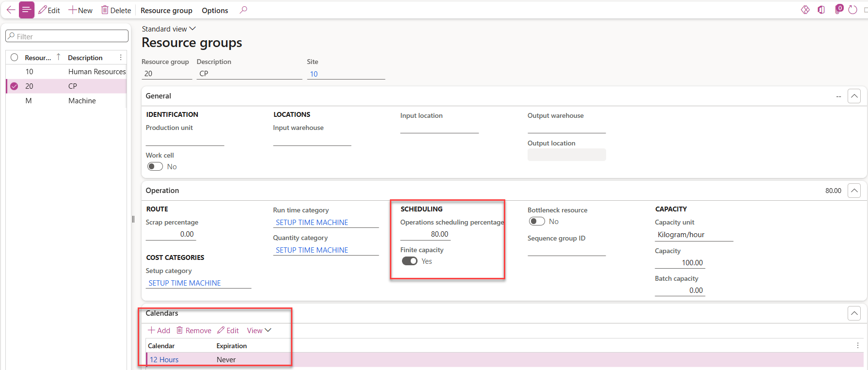Open the Quantity category SETUP TIME MACHINE link
Image resolution: width=868 pixels, height=370 pixels.
(x=312, y=250)
